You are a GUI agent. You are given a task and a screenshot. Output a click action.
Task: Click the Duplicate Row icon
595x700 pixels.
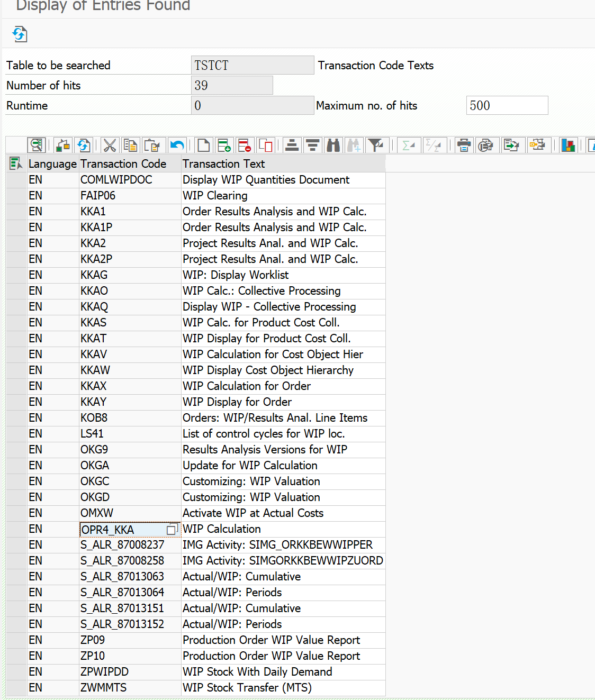pyautogui.click(x=265, y=145)
